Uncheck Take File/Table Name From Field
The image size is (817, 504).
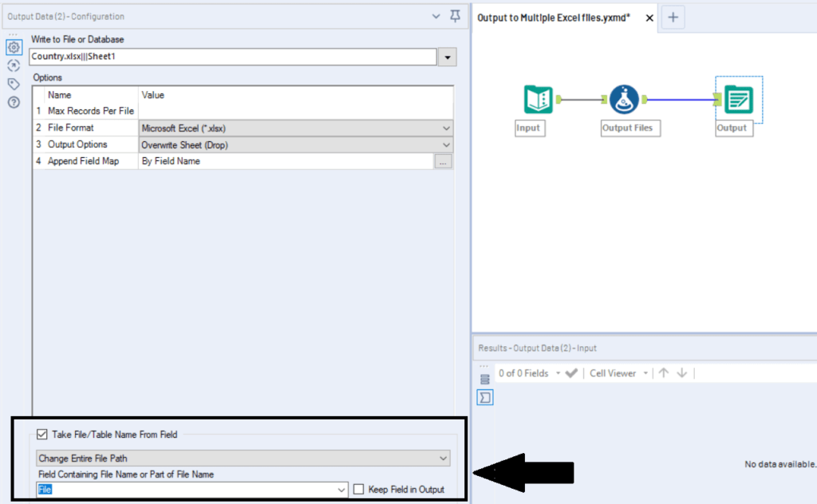42,435
